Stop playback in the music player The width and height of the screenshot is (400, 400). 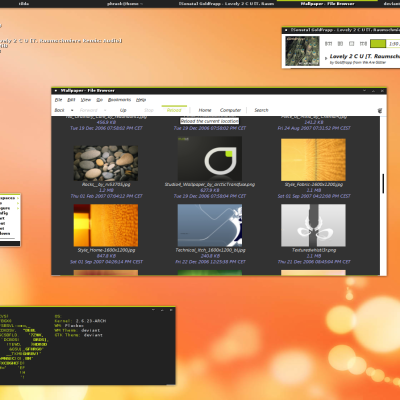coord(351,44)
